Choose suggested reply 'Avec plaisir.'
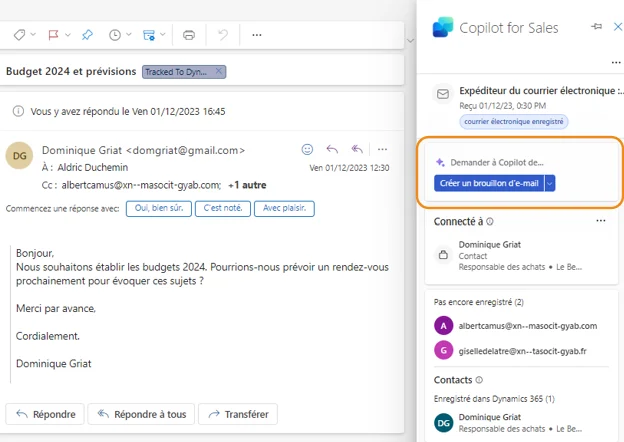Image resolution: width=624 pixels, height=442 pixels. tap(284, 208)
